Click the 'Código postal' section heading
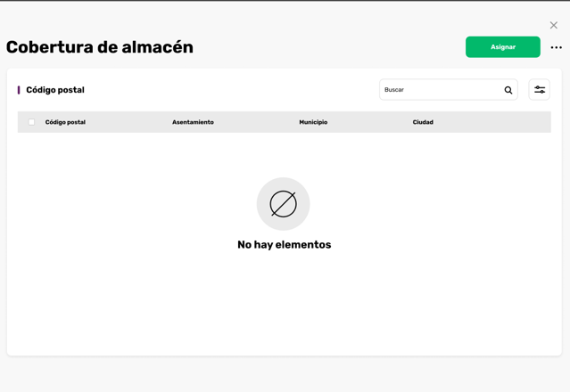This screenshot has height=392, width=570. (x=55, y=90)
